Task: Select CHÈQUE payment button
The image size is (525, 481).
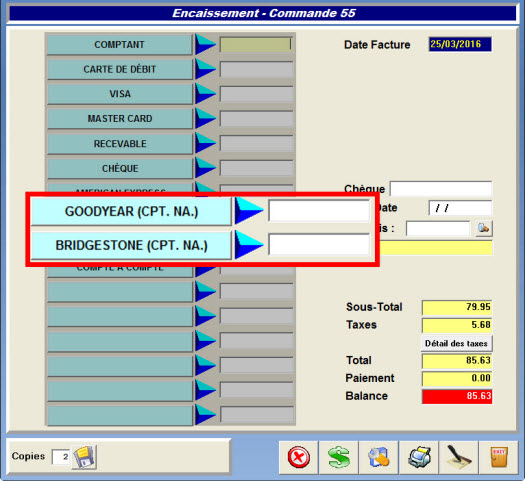Action: 120,168
